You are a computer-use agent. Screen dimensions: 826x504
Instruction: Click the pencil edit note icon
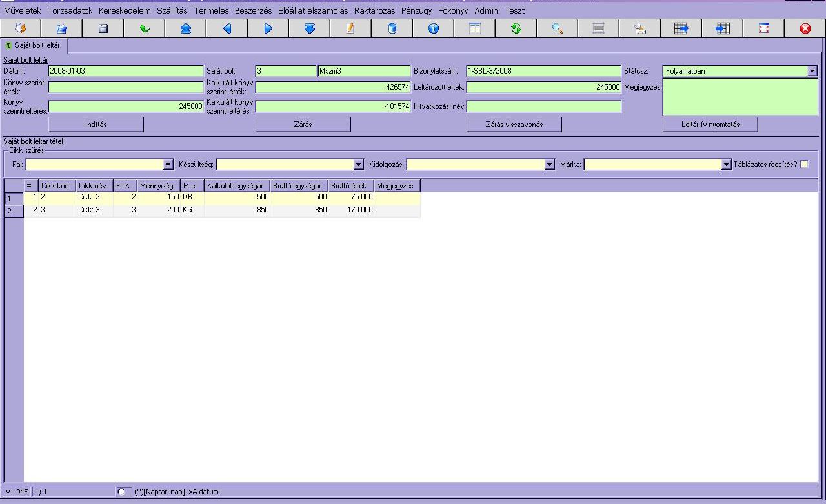351,28
